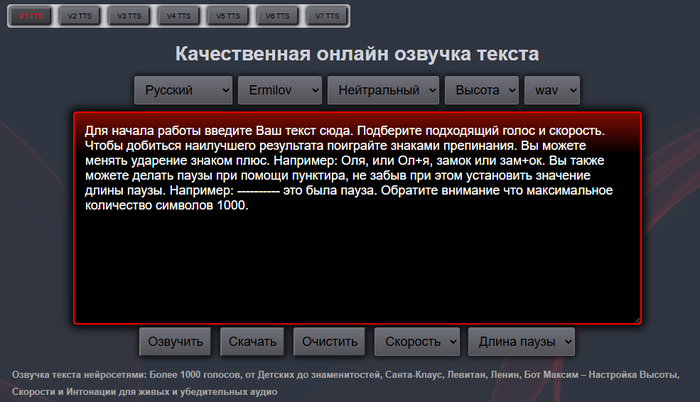Go to the V4 TTS tab
This screenshot has height=402, width=700.
[x=179, y=16]
